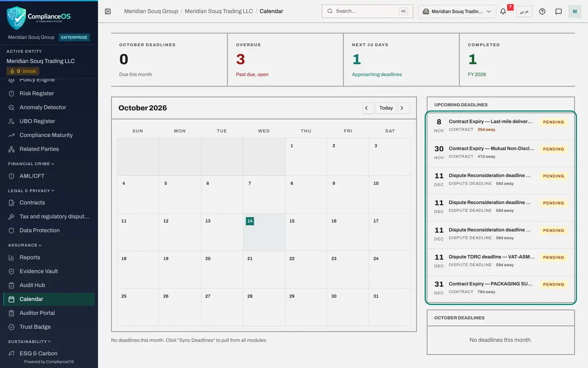
Task: Open Meridian Souq Group breadcrumb link
Action: coord(151,11)
